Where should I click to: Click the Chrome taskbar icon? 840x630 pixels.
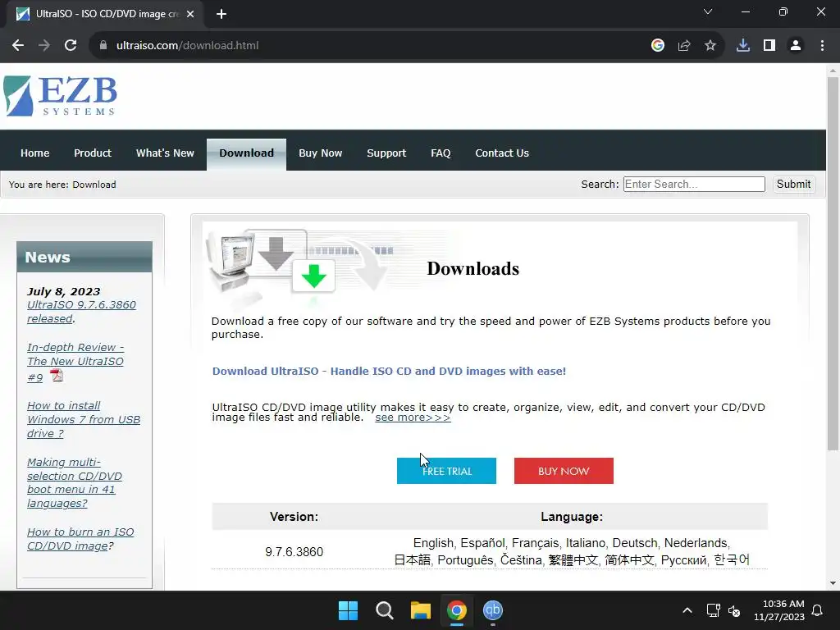point(457,610)
